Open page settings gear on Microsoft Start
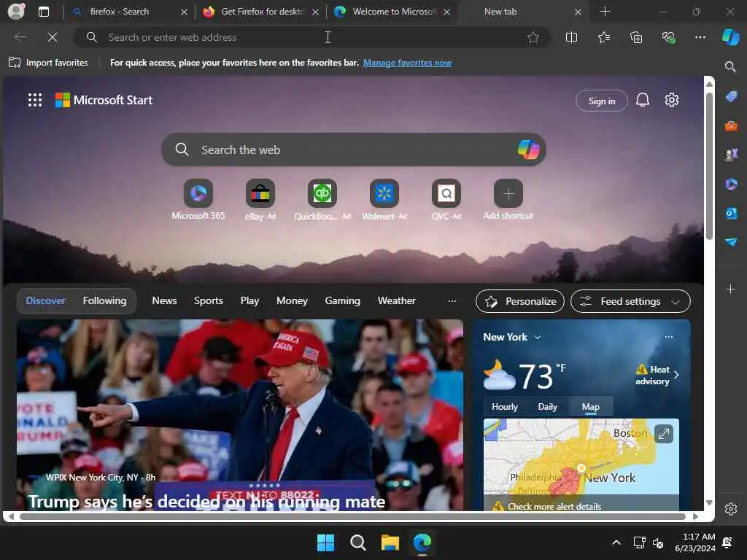 click(x=672, y=100)
